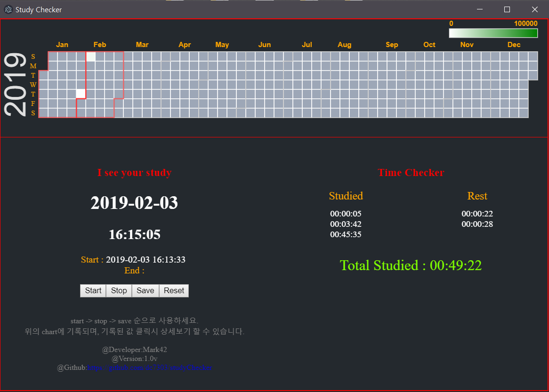Click the Jul month label
Image resolution: width=549 pixels, height=392 pixels.
(307, 44)
